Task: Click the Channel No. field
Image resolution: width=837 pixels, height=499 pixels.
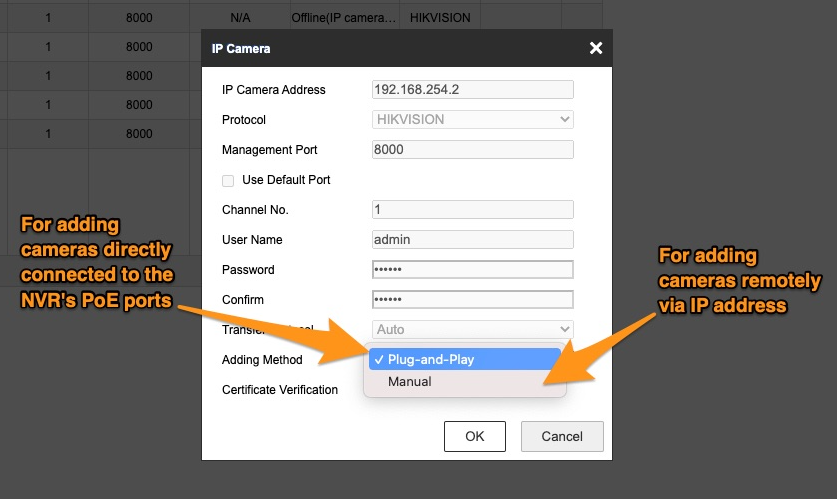Action: point(472,209)
